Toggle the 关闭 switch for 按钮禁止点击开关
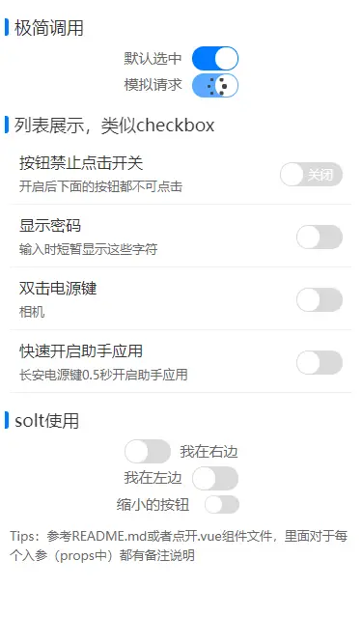The image size is (362, 644). [311, 175]
